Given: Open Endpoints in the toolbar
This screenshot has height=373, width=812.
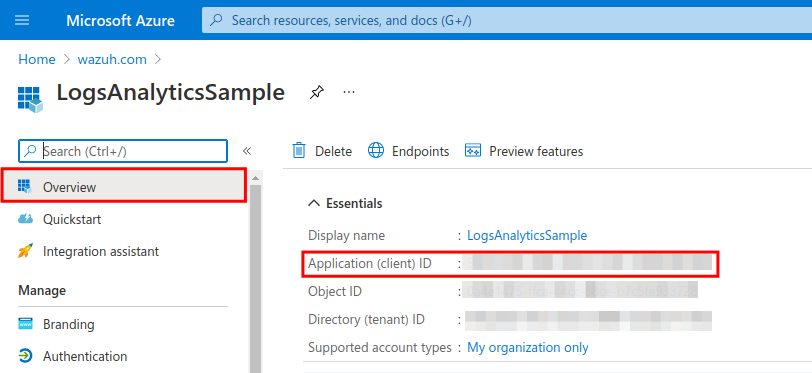Looking at the screenshot, I should click(x=409, y=151).
